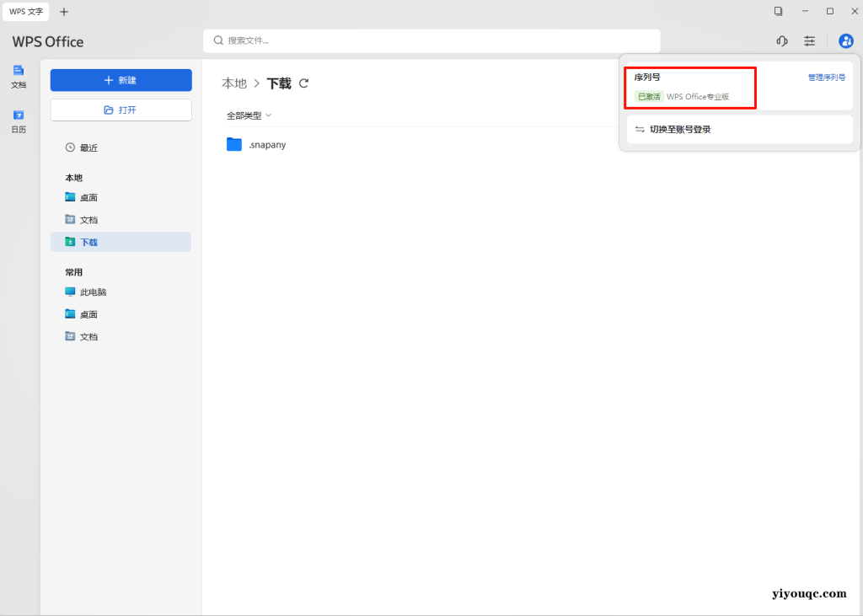Switch to the WPS 文字 tab

click(x=26, y=11)
